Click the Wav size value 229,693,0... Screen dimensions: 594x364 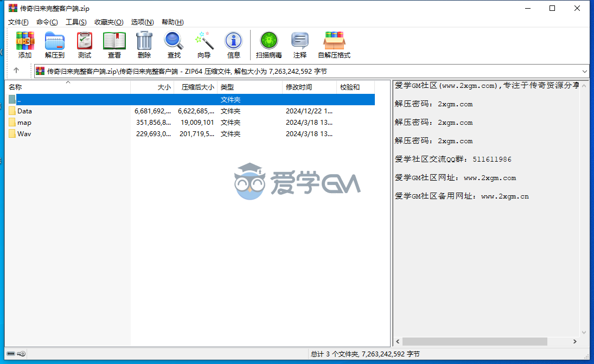coord(154,133)
